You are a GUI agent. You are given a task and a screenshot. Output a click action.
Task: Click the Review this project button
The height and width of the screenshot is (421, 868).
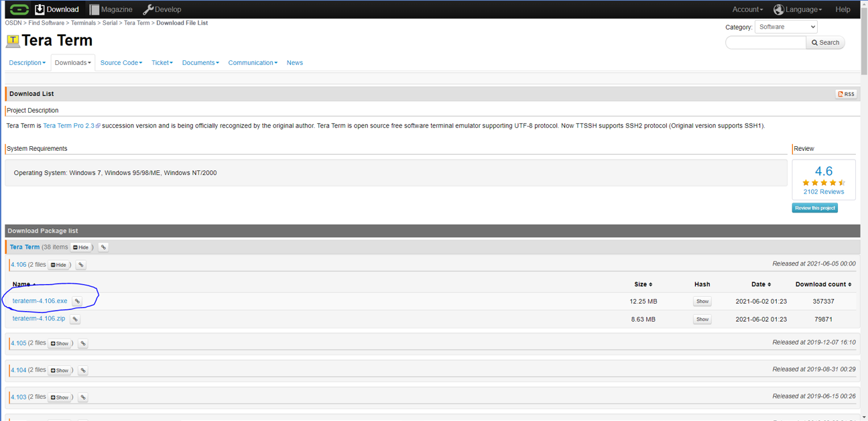(x=814, y=208)
